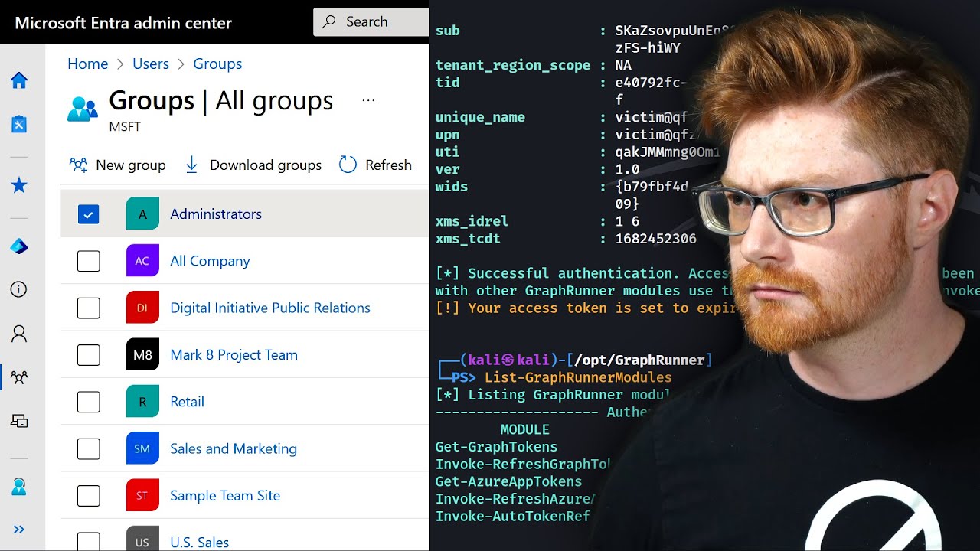Expand the sidebar with the double chevron
The height and width of the screenshot is (551, 980).
19,529
